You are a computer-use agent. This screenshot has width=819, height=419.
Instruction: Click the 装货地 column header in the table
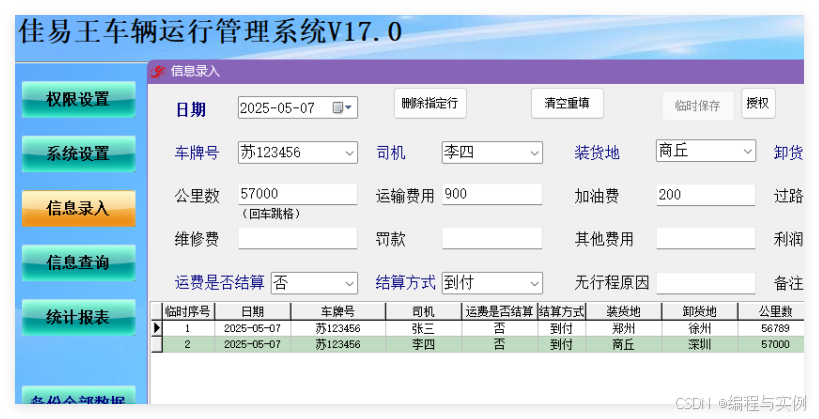(x=624, y=311)
